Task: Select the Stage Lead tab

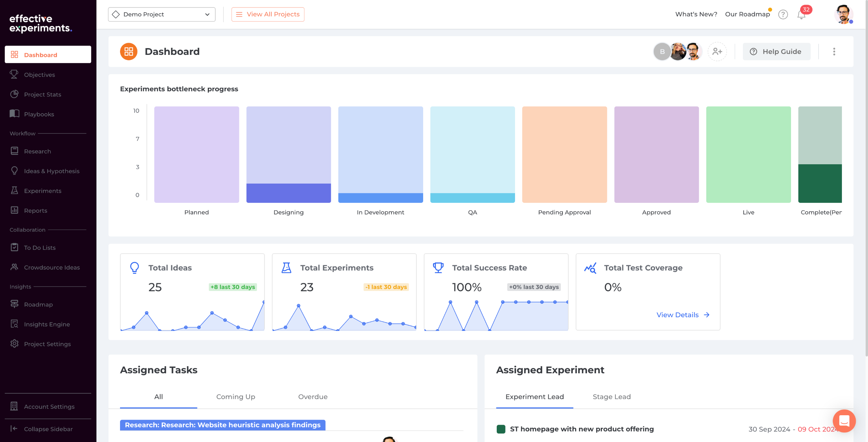Action: tap(611, 397)
